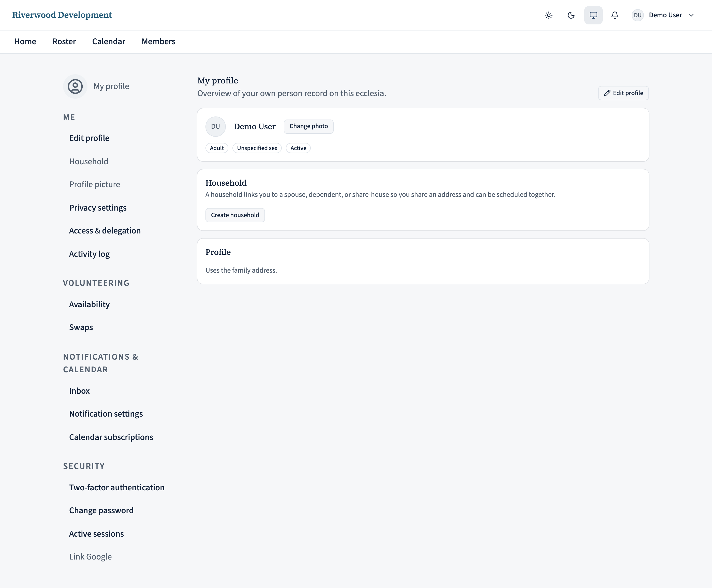This screenshot has width=712, height=588.
Task: Click the DU avatar in profile card
Action: (215, 126)
